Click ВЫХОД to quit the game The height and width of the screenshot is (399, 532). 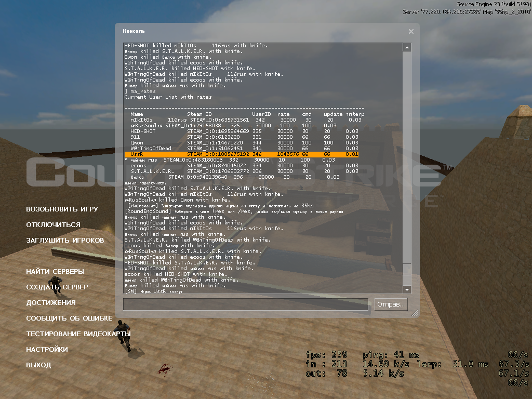point(38,365)
